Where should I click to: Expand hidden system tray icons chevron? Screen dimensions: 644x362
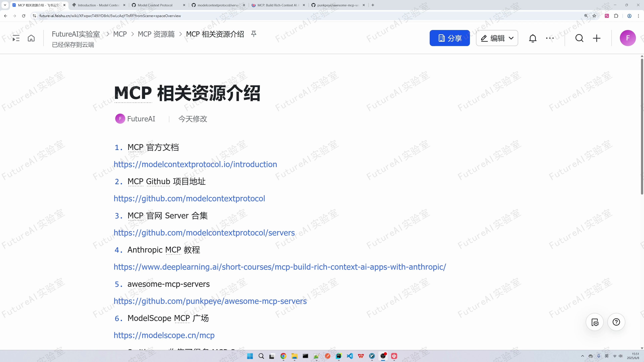click(582, 356)
